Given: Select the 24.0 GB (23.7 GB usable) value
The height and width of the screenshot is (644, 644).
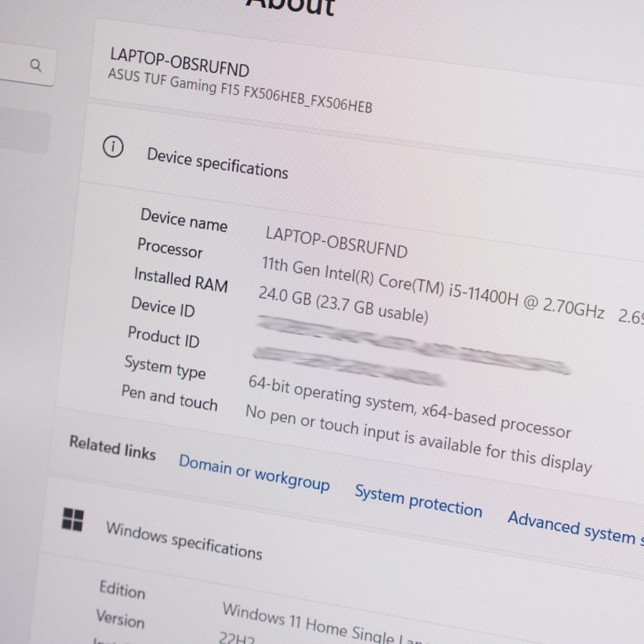Looking at the screenshot, I should point(343,304).
